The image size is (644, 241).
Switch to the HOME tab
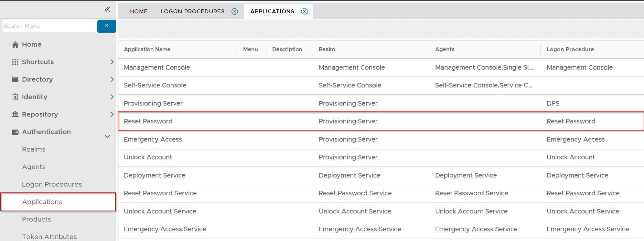click(x=139, y=12)
